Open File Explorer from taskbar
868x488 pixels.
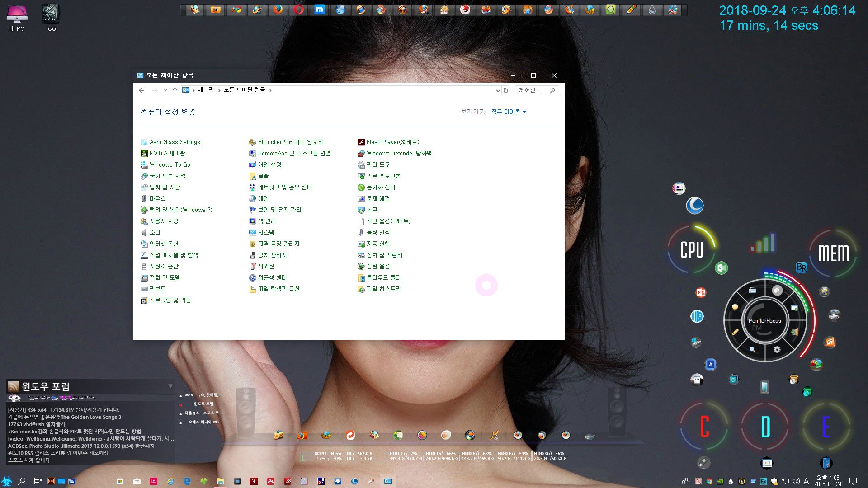[221, 481]
